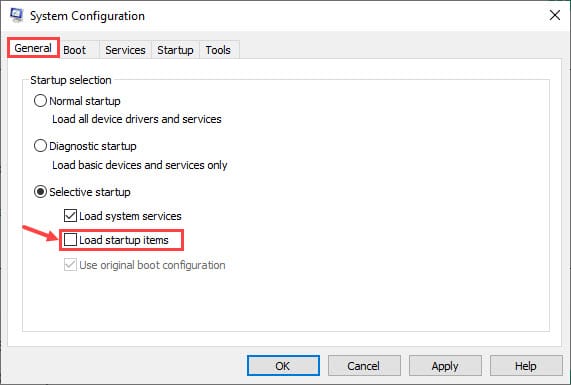The height and width of the screenshot is (385, 571).
Task: Open the Tools tab
Action: 218,50
